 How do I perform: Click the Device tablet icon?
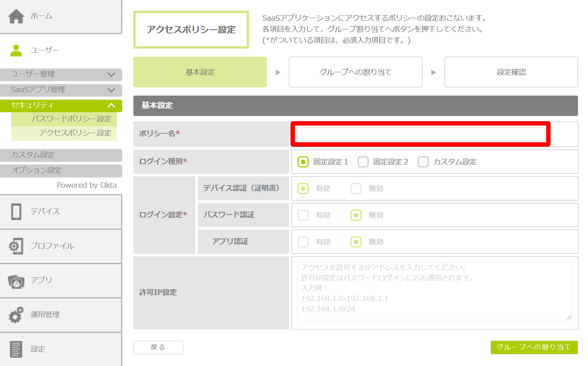pyautogui.click(x=16, y=212)
